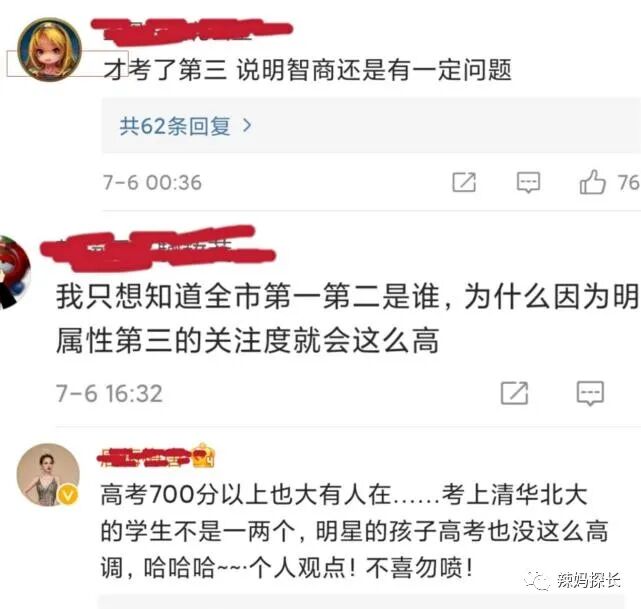Like the comment with 76 likes
Viewport: 641px width, 609px height.
tap(592, 182)
